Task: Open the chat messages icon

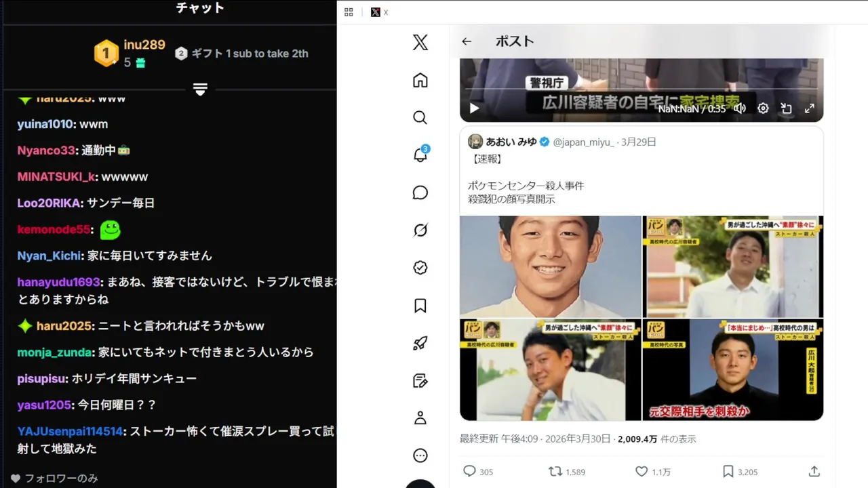Action: 420,192
